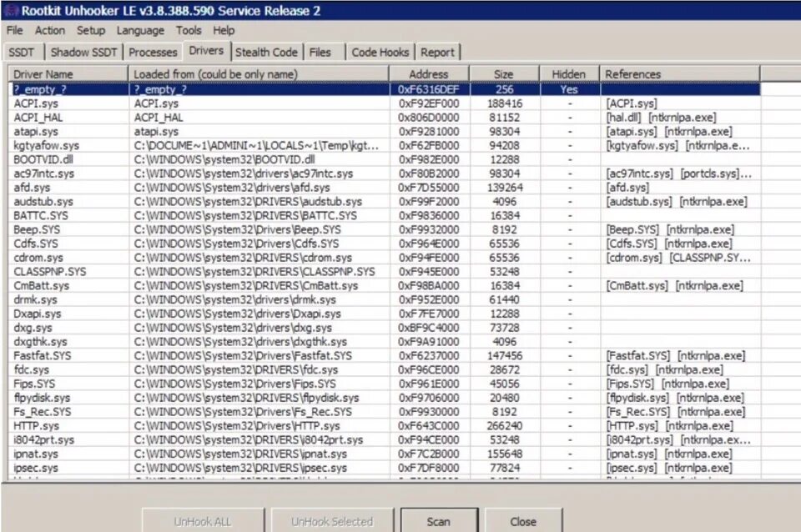Select the ACPI_HAL driver row

385,118
